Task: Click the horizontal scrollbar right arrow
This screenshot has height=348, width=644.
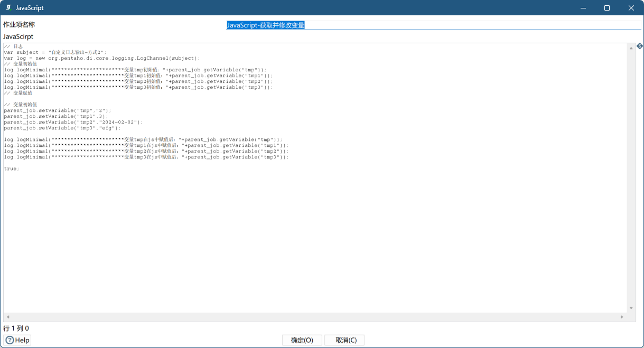Action: (622, 317)
